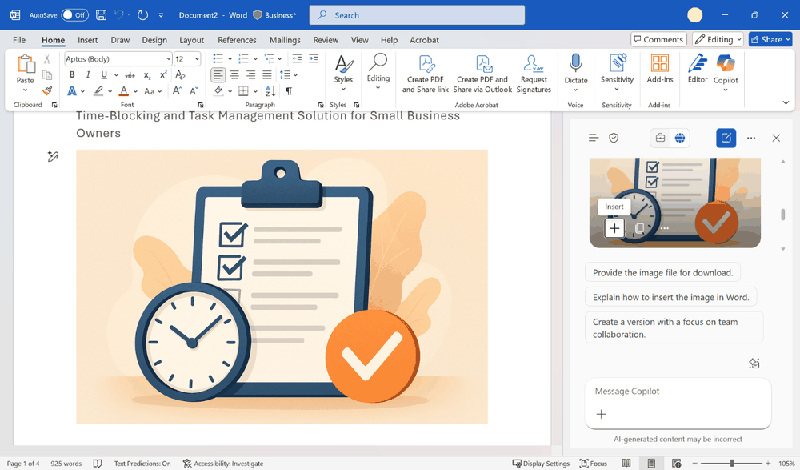Click Create PDF and Share via Outlook

pos(483,74)
